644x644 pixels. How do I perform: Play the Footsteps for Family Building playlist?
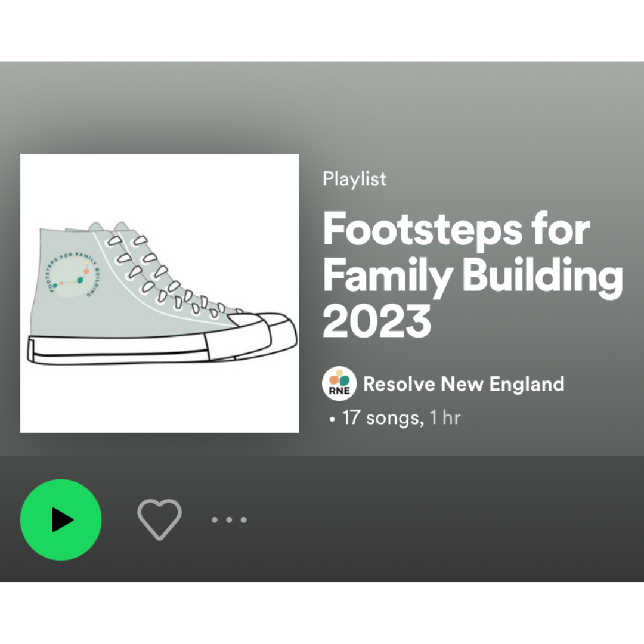(61, 519)
